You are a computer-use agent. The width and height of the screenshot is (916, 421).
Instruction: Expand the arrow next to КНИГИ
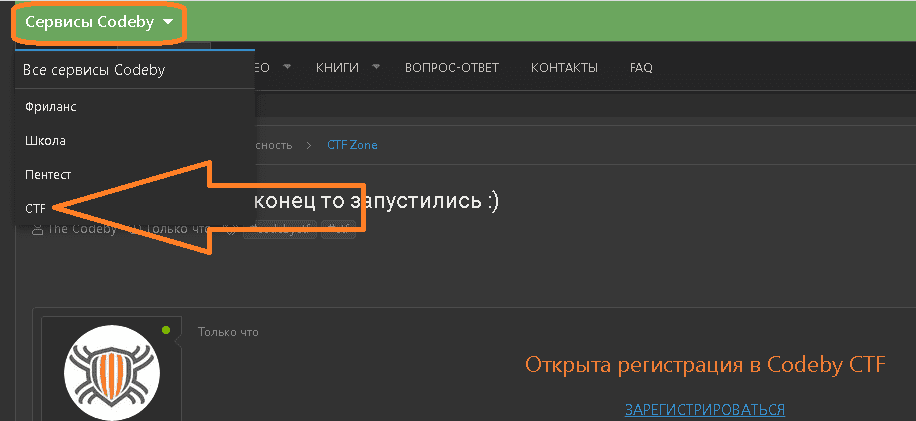pyautogui.click(x=376, y=67)
